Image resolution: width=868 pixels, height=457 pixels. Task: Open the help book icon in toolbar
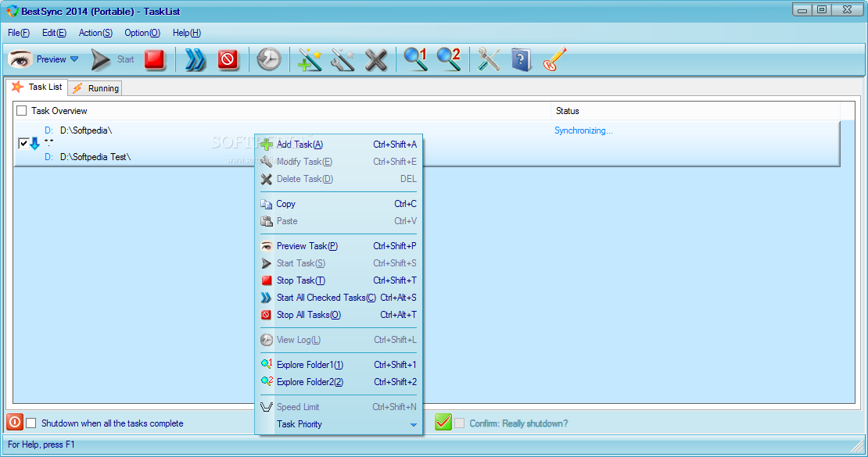pos(521,59)
